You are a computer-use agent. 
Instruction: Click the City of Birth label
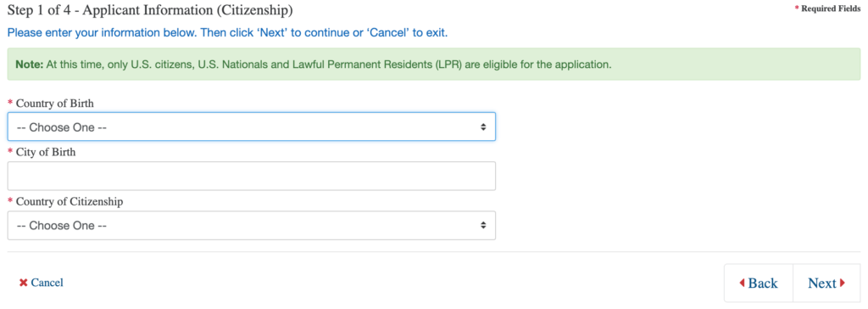point(46,152)
